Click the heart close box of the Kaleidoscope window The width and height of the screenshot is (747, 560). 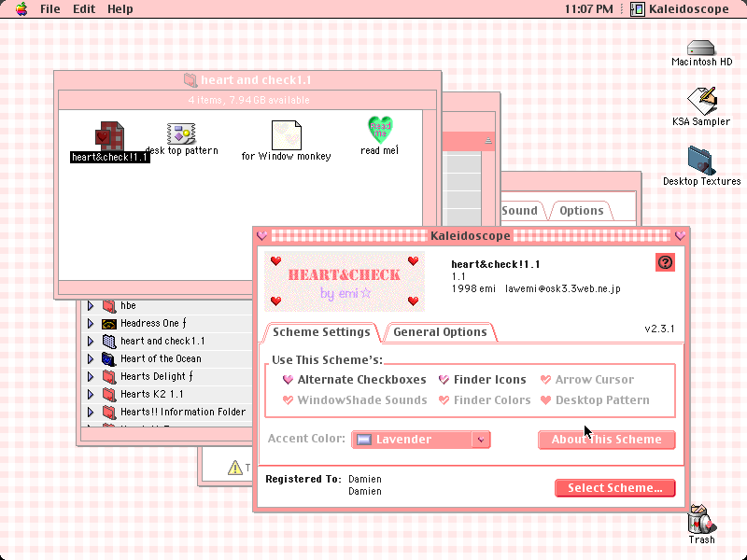point(261,236)
